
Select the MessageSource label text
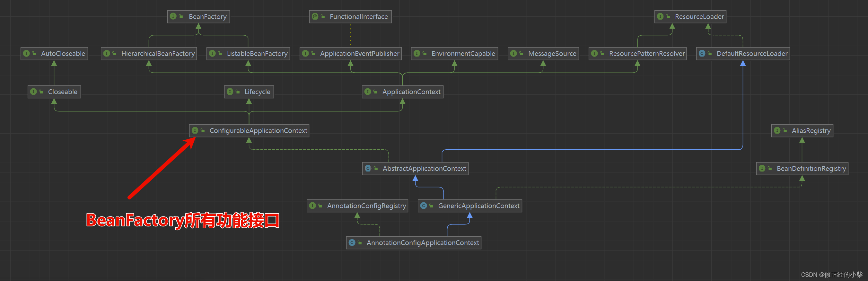tap(552, 54)
